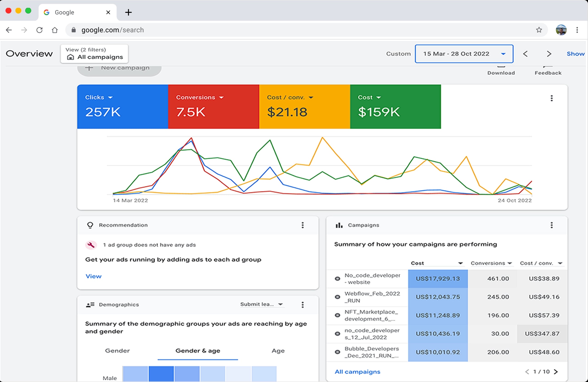Click the address bar URL

(113, 30)
